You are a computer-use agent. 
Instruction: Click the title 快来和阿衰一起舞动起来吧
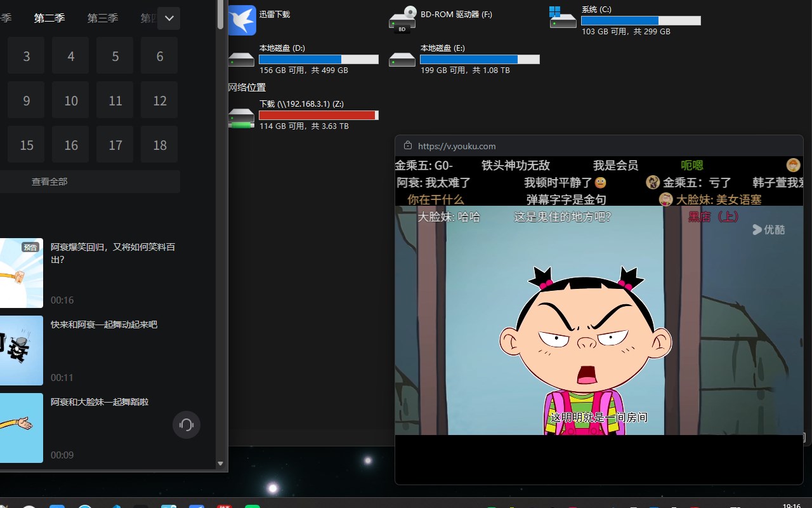tap(104, 324)
